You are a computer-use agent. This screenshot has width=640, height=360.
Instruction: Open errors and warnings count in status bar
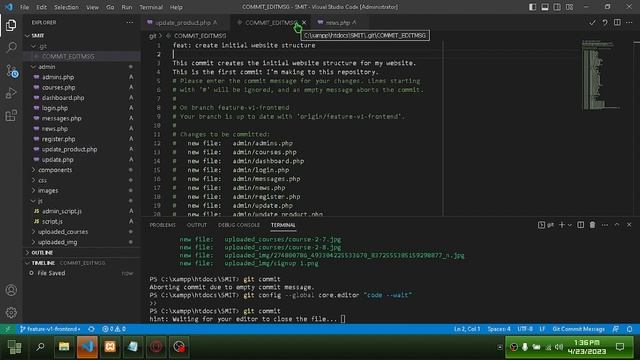[x=113, y=329]
